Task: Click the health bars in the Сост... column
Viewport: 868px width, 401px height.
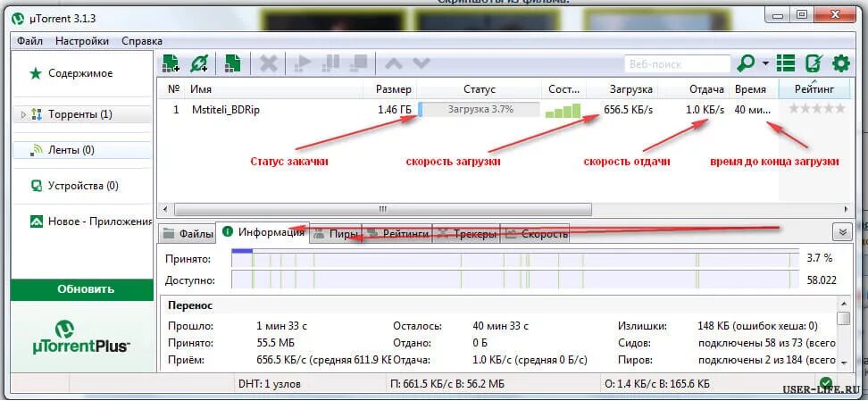Action: [x=563, y=110]
